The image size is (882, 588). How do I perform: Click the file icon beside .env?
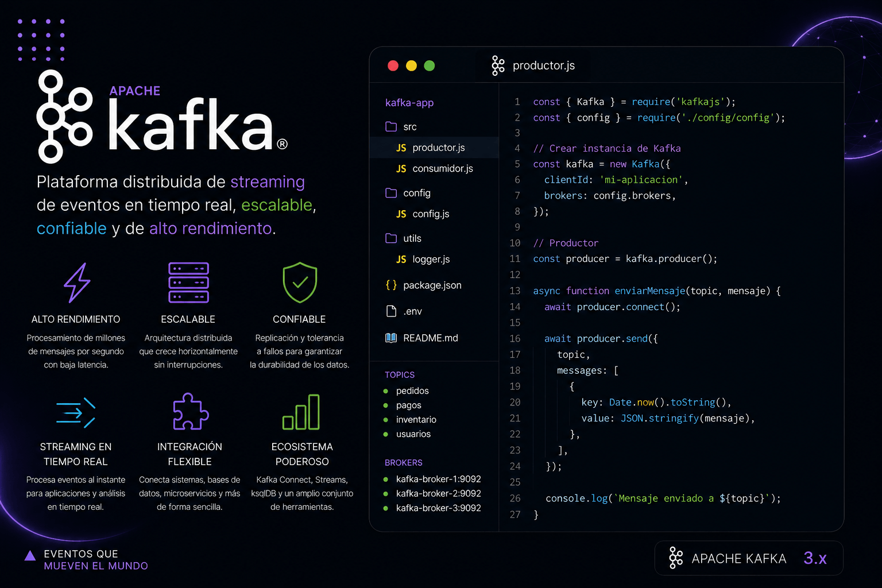391,311
